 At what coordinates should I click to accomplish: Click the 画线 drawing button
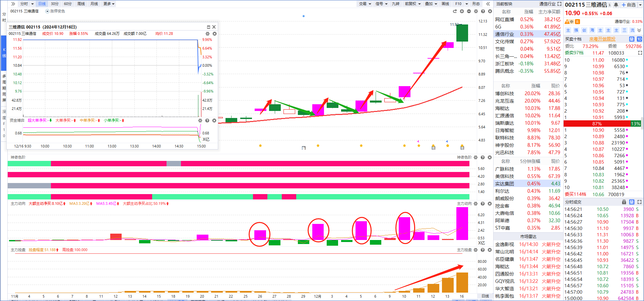click(x=445, y=4)
